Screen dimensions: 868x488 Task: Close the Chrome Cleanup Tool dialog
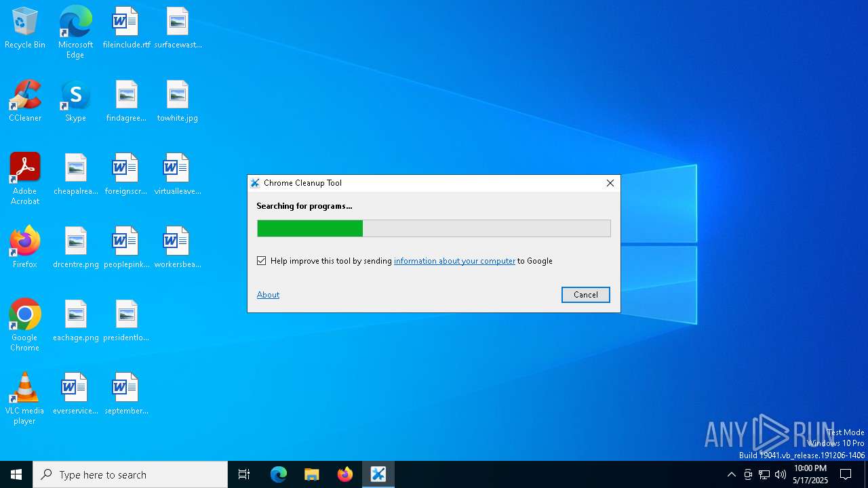pos(610,183)
